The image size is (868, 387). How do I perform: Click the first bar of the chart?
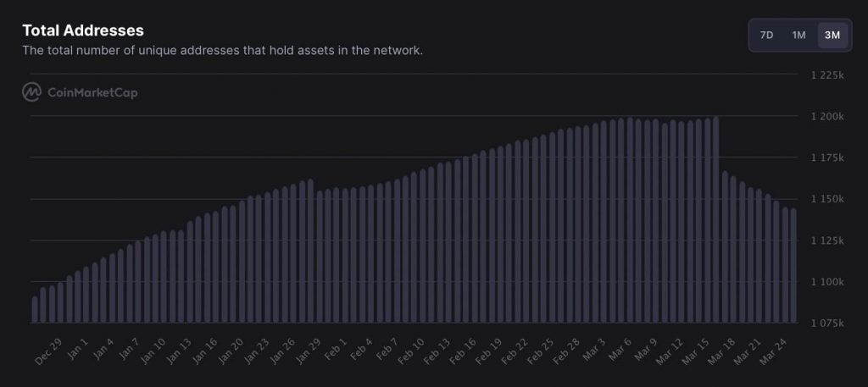[35, 310]
